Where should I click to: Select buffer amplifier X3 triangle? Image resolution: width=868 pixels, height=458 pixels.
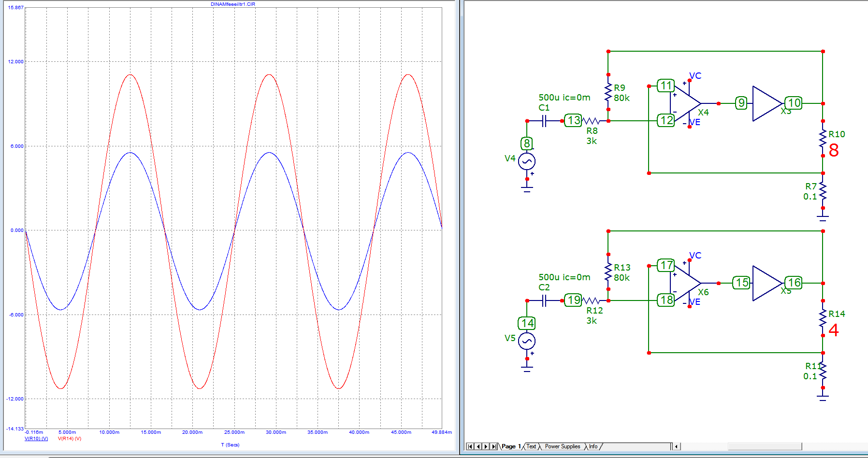767,103
